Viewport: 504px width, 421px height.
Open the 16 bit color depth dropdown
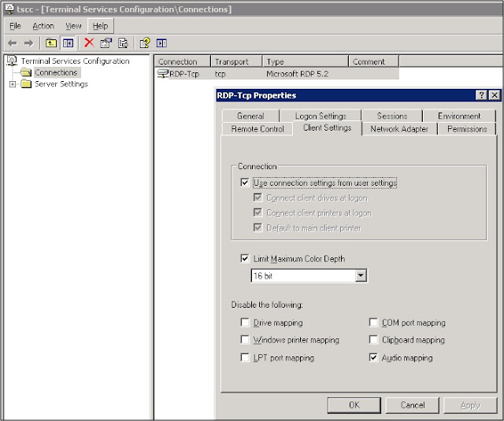pyautogui.click(x=361, y=275)
